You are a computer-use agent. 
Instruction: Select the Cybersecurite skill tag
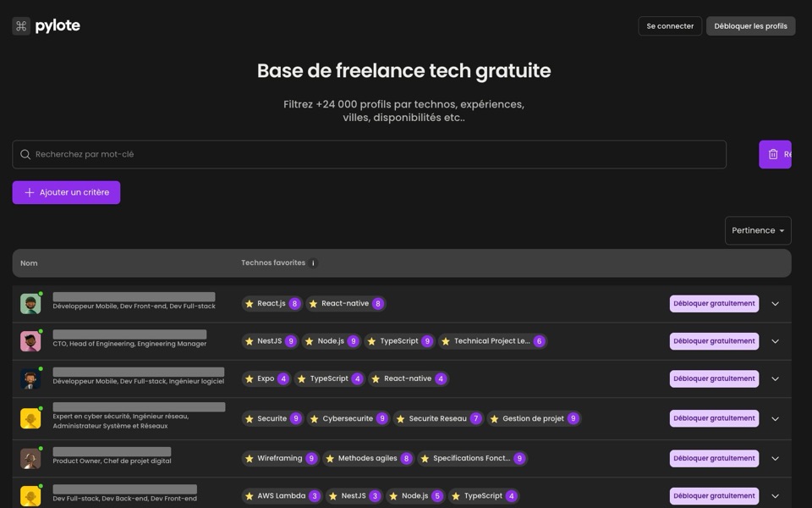click(348, 418)
